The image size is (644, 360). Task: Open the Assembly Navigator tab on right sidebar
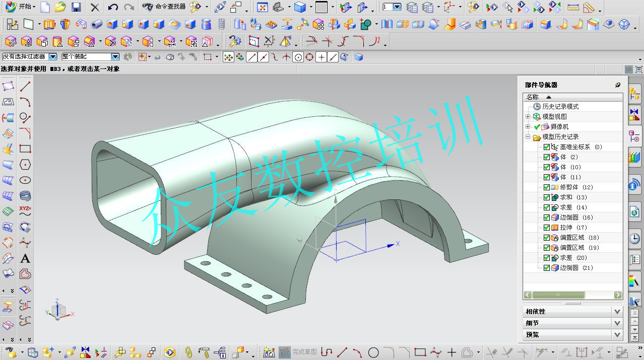click(x=635, y=94)
